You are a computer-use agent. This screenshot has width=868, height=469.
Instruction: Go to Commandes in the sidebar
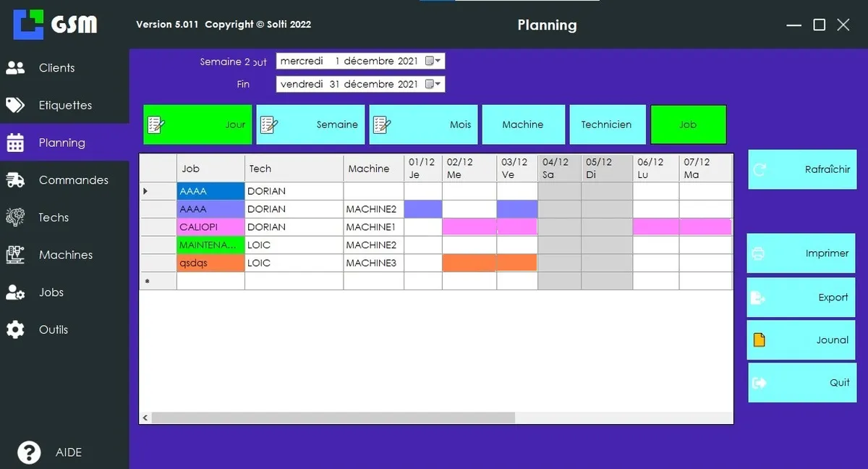click(64, 180)
